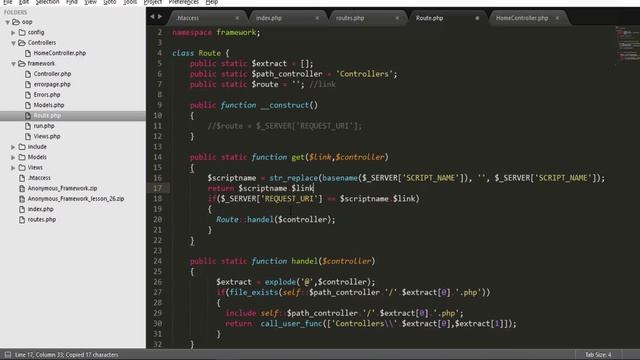Click the Models folder icon
The image size is (640, 360).
pos(22,157)
